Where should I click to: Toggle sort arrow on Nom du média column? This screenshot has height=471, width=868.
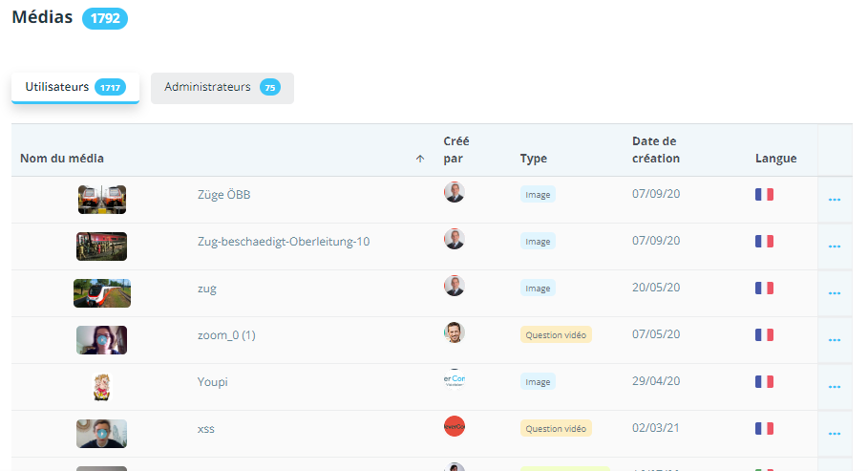click(x=420, y=159)
